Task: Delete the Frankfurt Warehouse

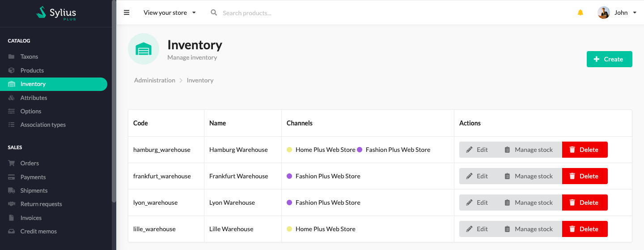Action: pos(585,176)
